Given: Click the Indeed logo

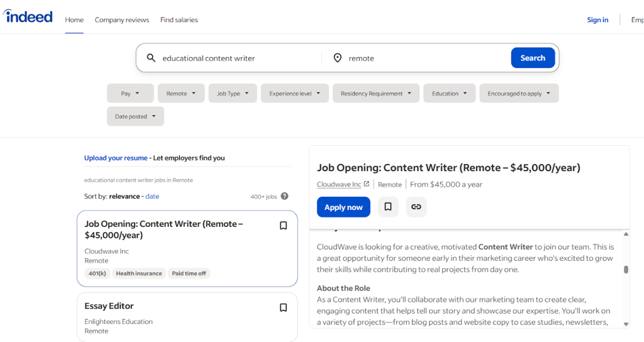Looking at the screenshot, I should (x=28, y=17).
